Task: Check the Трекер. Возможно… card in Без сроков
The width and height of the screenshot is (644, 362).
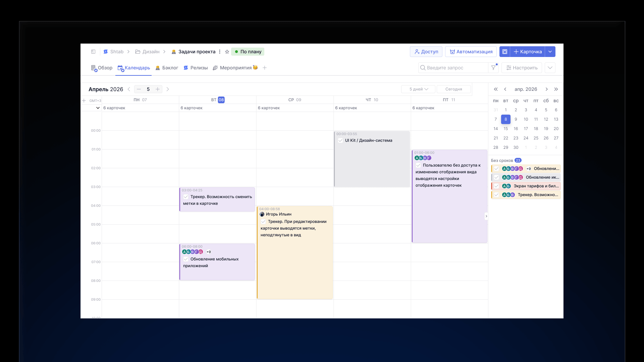Action: pyautogui.click(x=496, y=195)
